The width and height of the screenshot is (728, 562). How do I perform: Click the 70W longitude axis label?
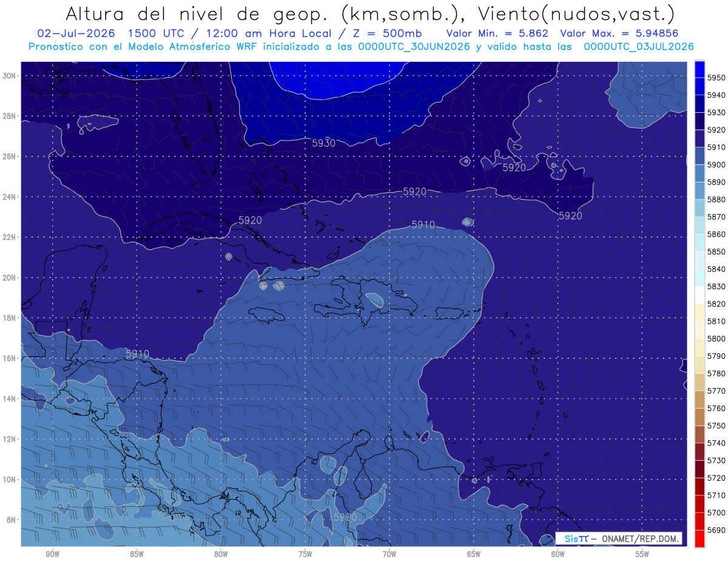[389, 554]
